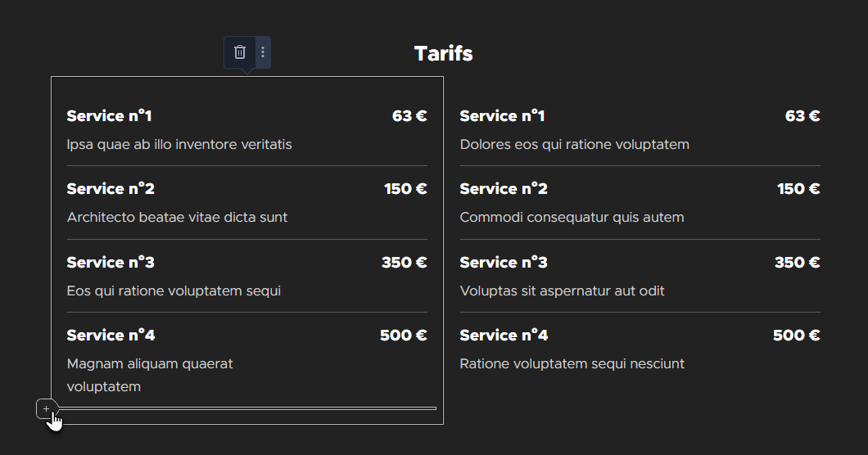The image size is (868, 455).
Task: Click the right 500 € price
Action: click(797, 336)
